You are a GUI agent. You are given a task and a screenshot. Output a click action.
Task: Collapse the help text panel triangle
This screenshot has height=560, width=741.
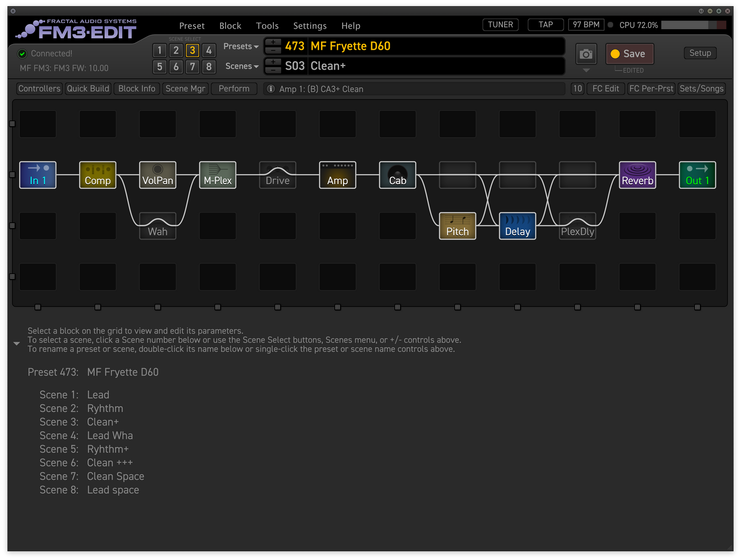click(x=16, y=343)
